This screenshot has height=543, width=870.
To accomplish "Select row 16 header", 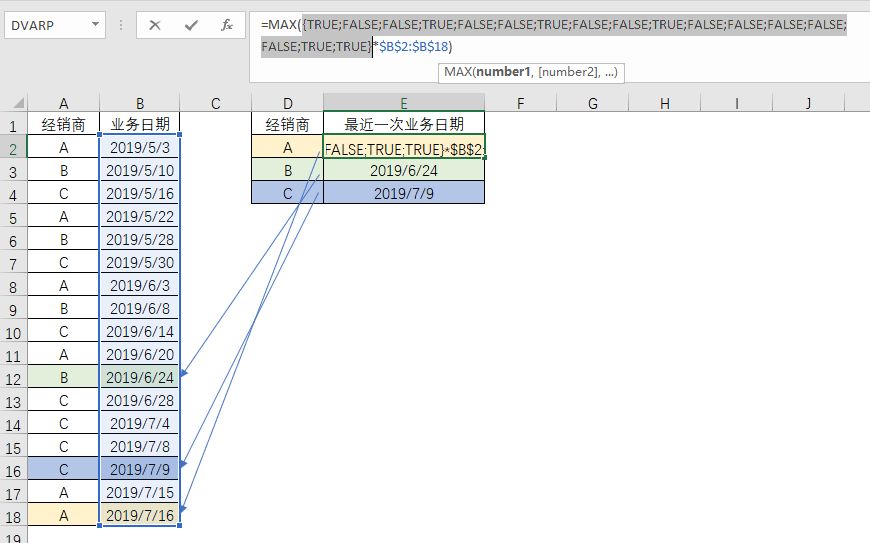I will [13, 471].
